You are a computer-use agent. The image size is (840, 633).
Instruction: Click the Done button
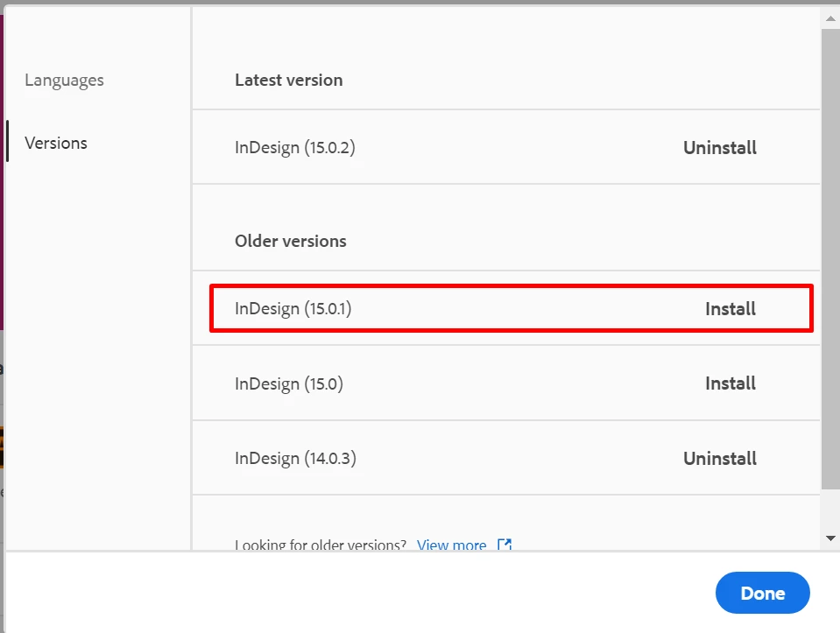[x=762, y=593]
